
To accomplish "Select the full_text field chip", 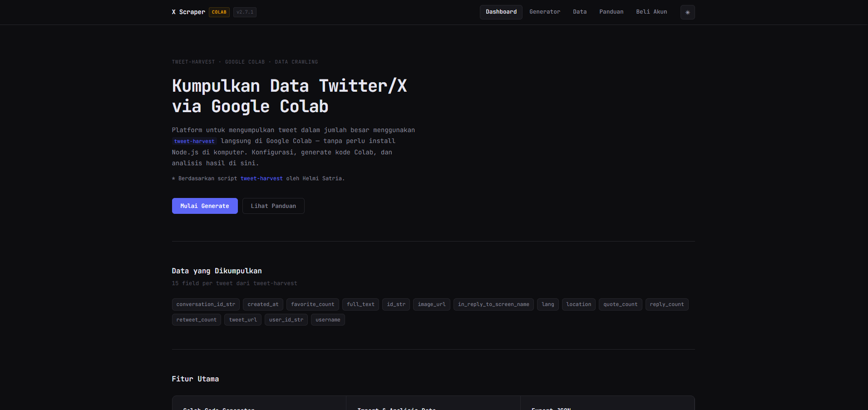I will click(360, 304).
